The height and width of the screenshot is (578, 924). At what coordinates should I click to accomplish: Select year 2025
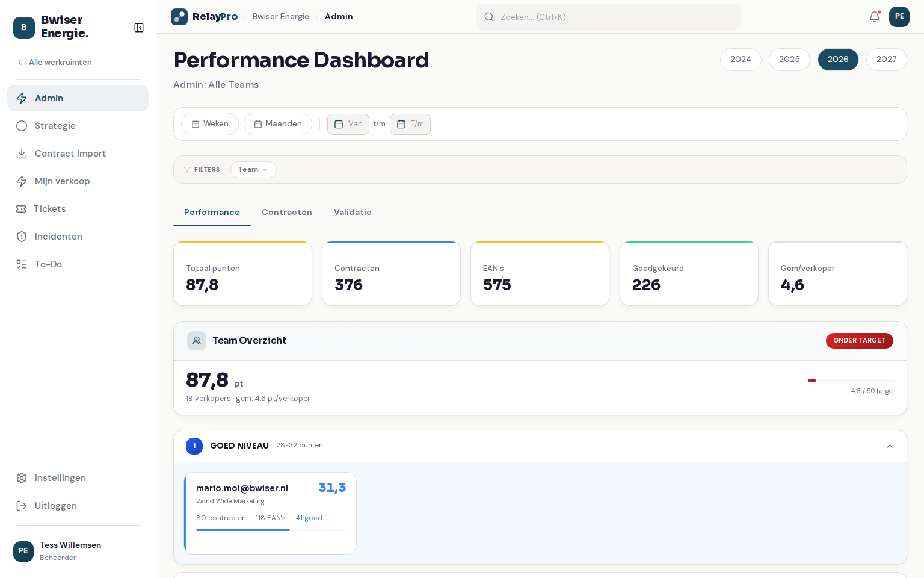pos(789,60)
